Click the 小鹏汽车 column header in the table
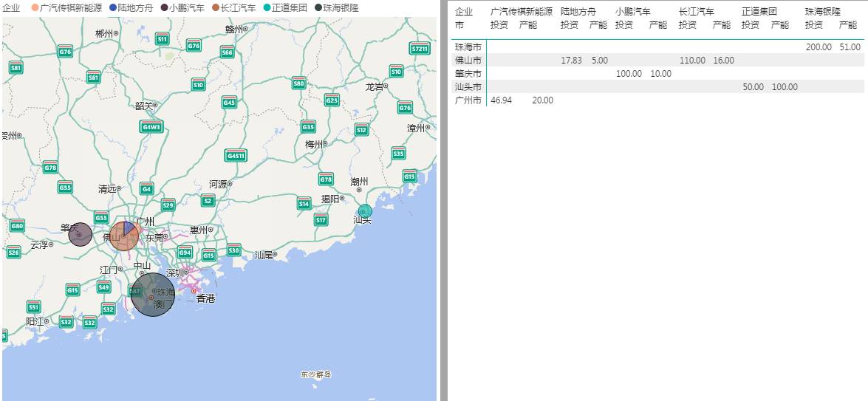868x401 pixels. (x=633, y=12)
